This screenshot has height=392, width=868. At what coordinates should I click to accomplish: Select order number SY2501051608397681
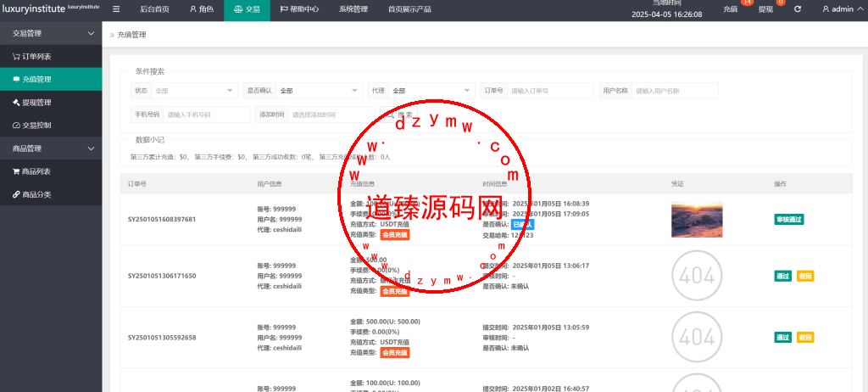coord(162,219)
